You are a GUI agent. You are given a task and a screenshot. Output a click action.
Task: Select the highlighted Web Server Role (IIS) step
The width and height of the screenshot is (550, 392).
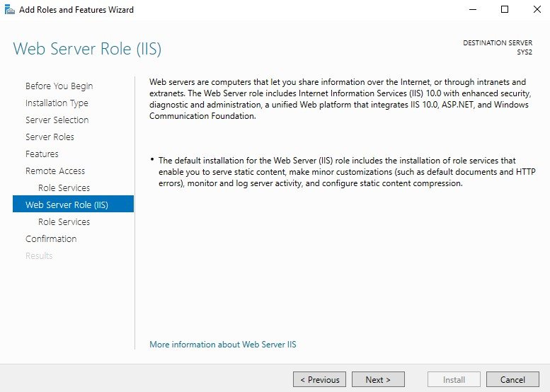(73, 204)
